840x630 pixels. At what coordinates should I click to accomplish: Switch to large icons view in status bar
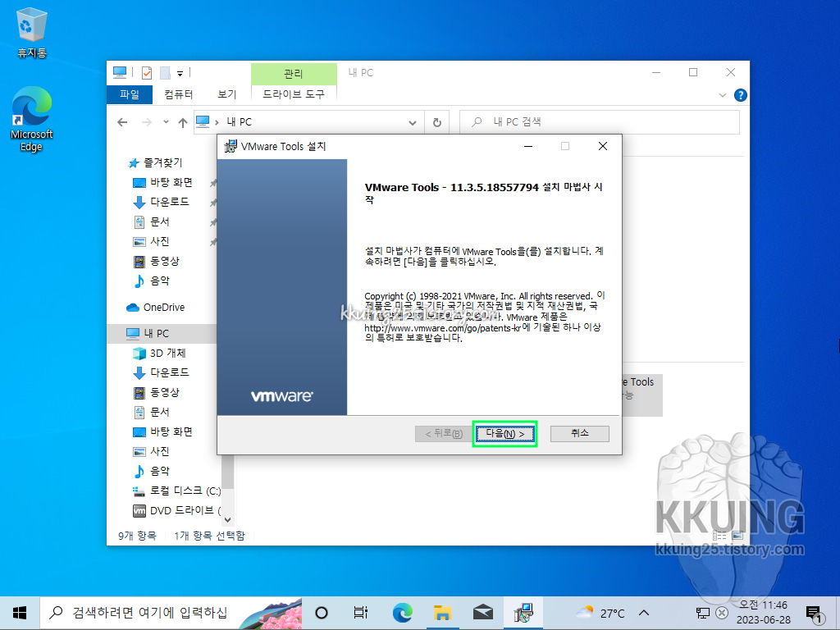point(737,535)
